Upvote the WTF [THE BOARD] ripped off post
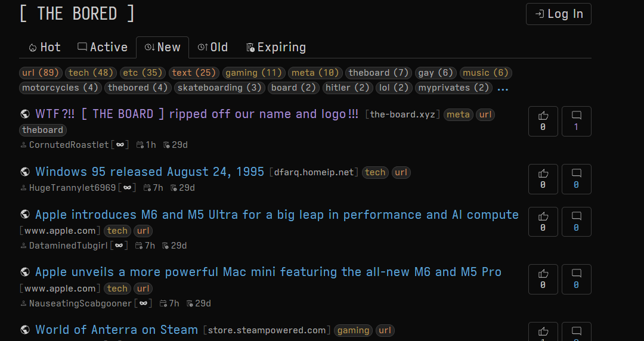Viewport: 644px width, 341px height. tap(543, 121)
